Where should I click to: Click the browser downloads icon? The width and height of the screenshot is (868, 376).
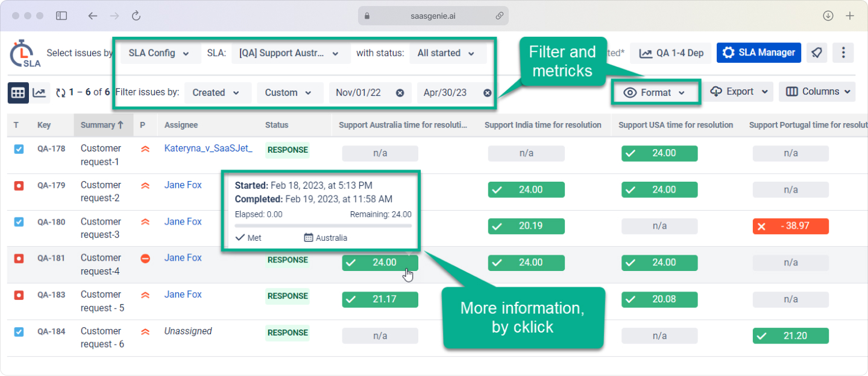(828, 15)
